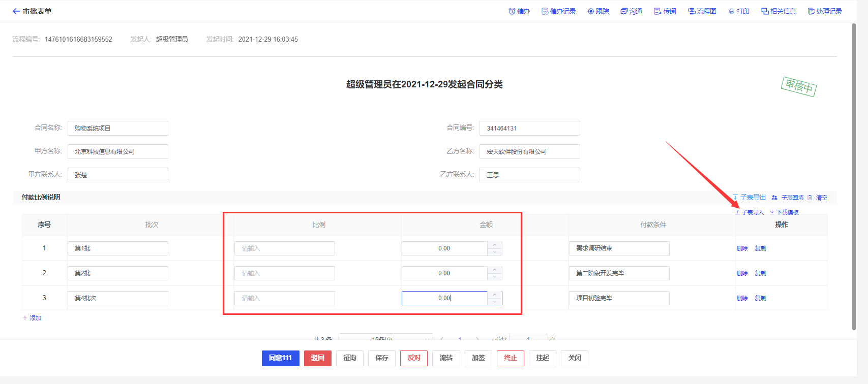Viewport: 868px width, 384px height.
Task: Click the 催办 alarm clock icon
Action: [x=512, y=11]
